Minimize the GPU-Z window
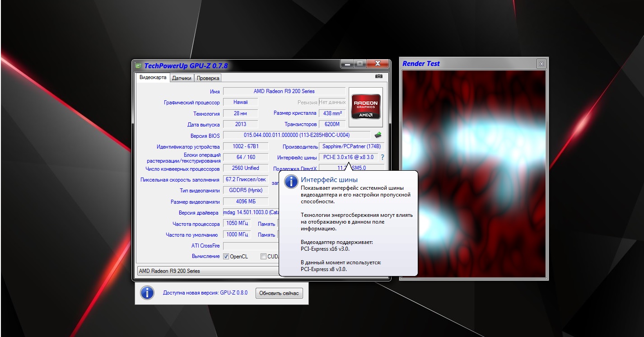This screenshot has height=337, width=644. (x=347, y=64)
